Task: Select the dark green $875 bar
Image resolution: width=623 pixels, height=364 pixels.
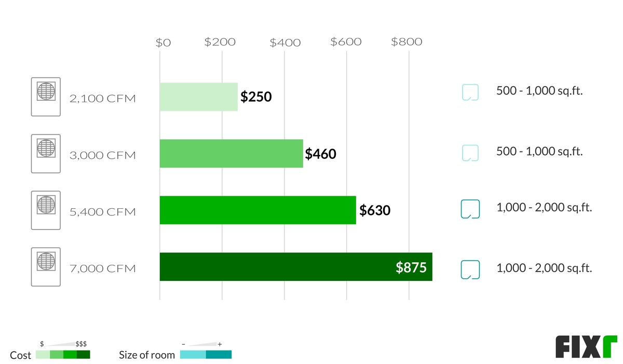Action: (296, 267)
